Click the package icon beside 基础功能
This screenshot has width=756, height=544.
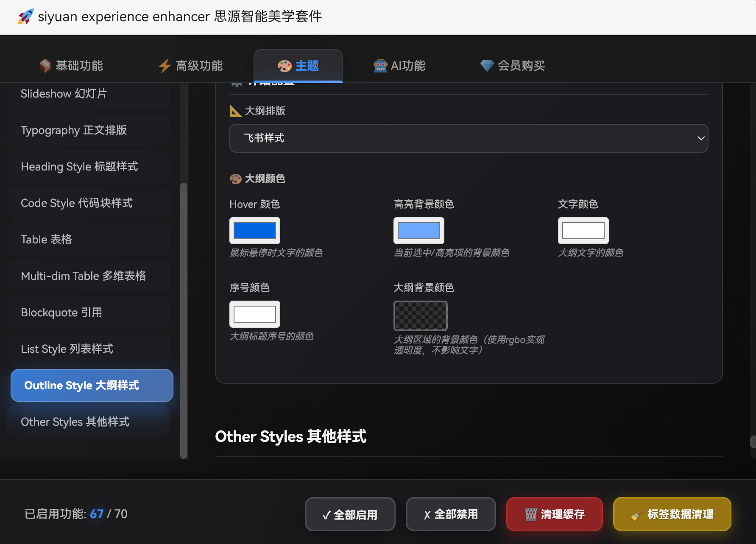[45, 66]
